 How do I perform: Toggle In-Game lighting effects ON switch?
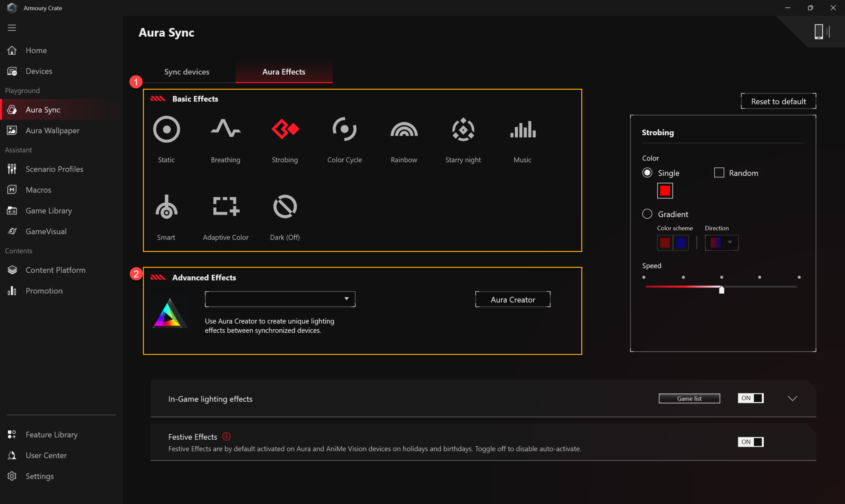(750, 398)
